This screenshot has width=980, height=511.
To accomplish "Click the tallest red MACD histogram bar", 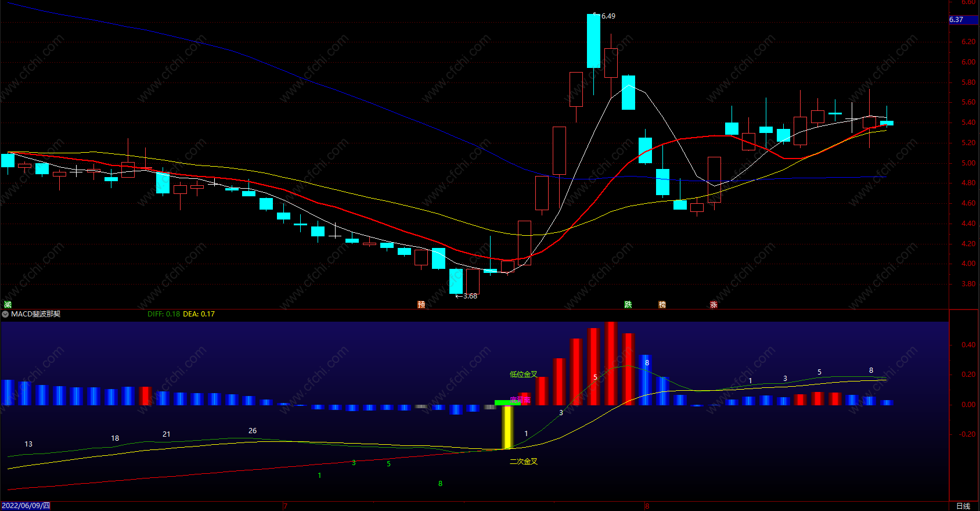I will 611,364.
